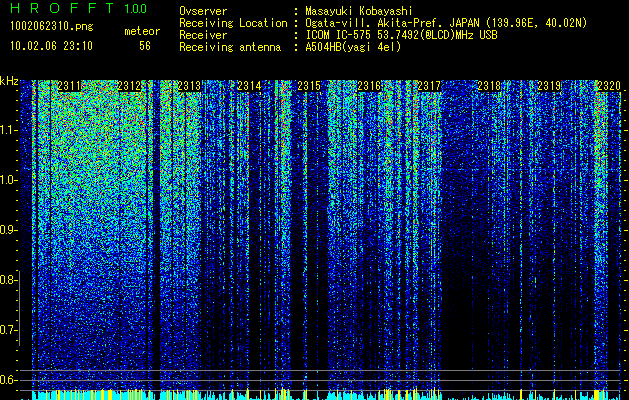This screenshot has height=400, width=629.
Task: Click the A504HB(yagi 4el) antenna text
Action: [353, 47]
